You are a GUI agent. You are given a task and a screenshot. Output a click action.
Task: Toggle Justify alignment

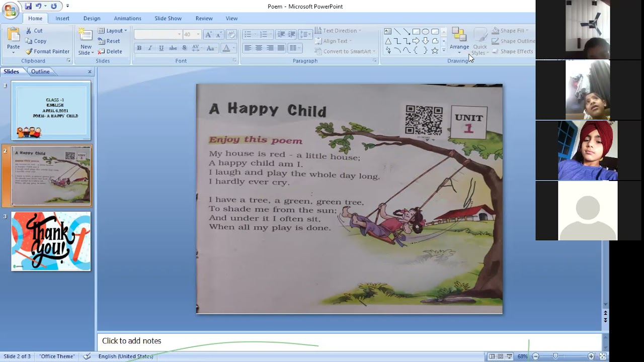pyautogui.click(x=281, y=48)
